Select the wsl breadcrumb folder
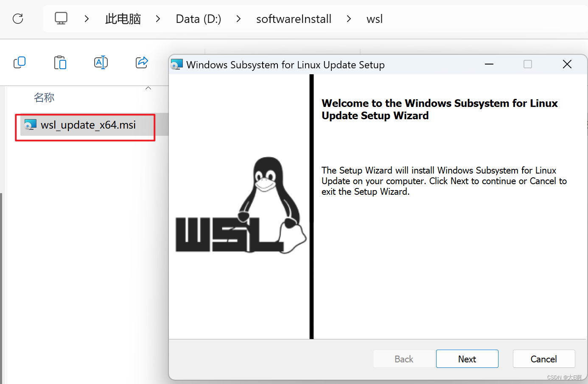 pos(375,19)
